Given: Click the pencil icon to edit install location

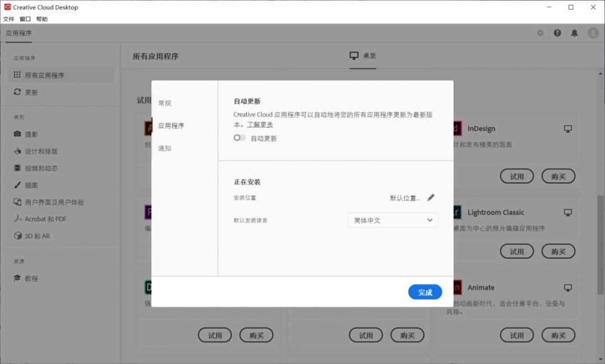Looking at the screenshot, I should coord(431,198).
